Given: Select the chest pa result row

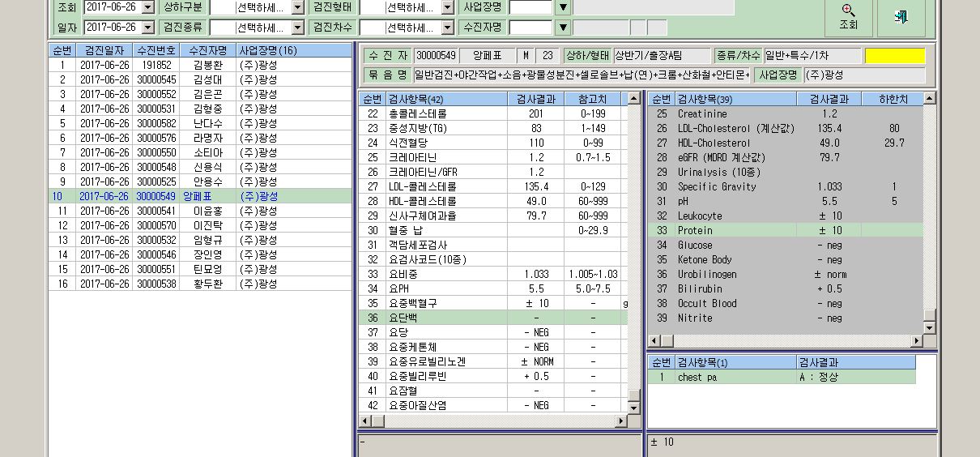Looking at the screenshot, I should (x=782, y=377).
